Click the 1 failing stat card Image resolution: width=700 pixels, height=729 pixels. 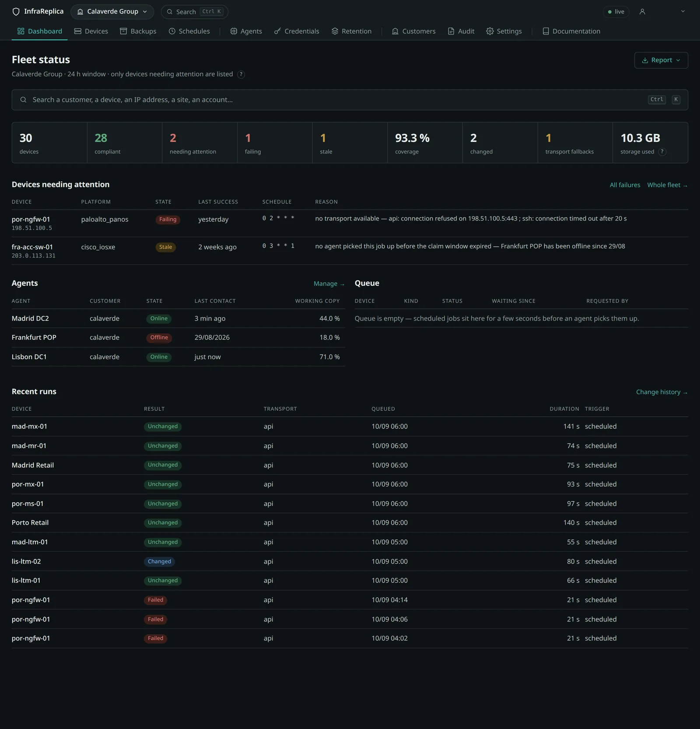click(x=275, y=143)
